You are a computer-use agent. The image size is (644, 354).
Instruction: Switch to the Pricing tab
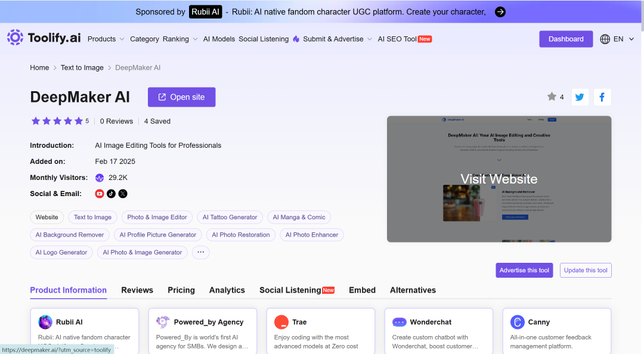pyautogui.click(x=181, y=290)
